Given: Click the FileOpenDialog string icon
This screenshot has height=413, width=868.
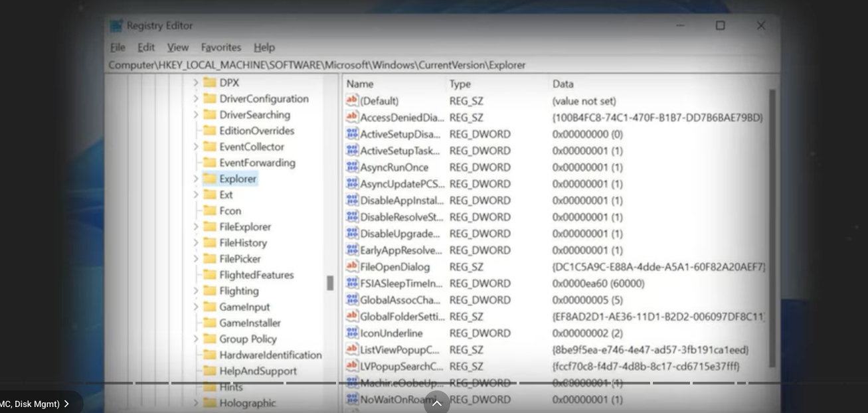Looking at the screenshot, I should (352, 266).
